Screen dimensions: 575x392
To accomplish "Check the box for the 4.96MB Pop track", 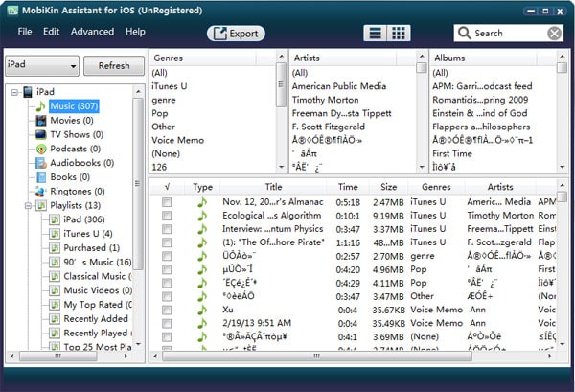I will click(x=167, y=269).
